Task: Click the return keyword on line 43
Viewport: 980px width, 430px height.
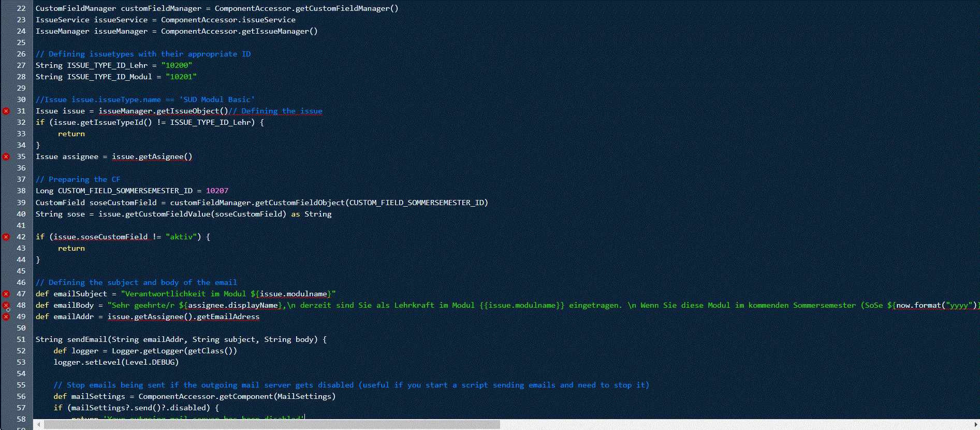Action: point(71,248)
